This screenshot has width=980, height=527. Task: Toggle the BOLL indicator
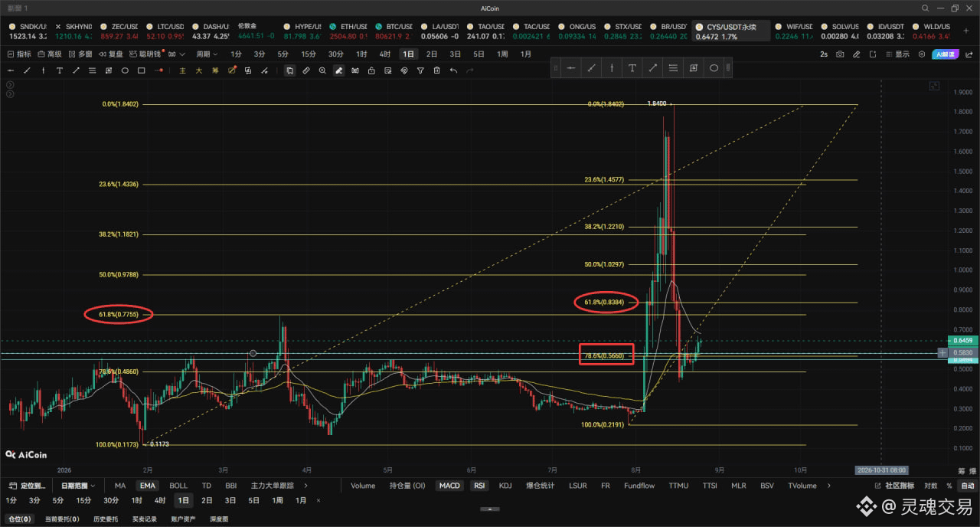pyautogui.click(x=178, y=486)
